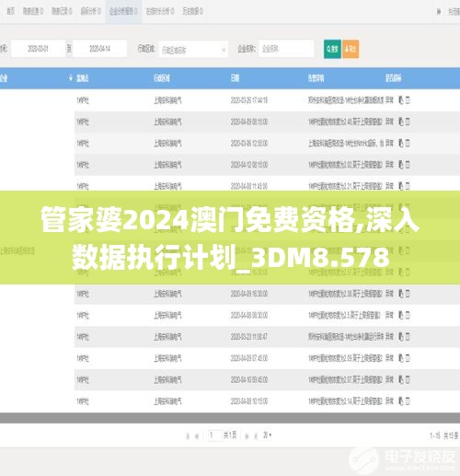Open the 首页 tab
This screenshot has height=476, width=460.
pos(11,11)
